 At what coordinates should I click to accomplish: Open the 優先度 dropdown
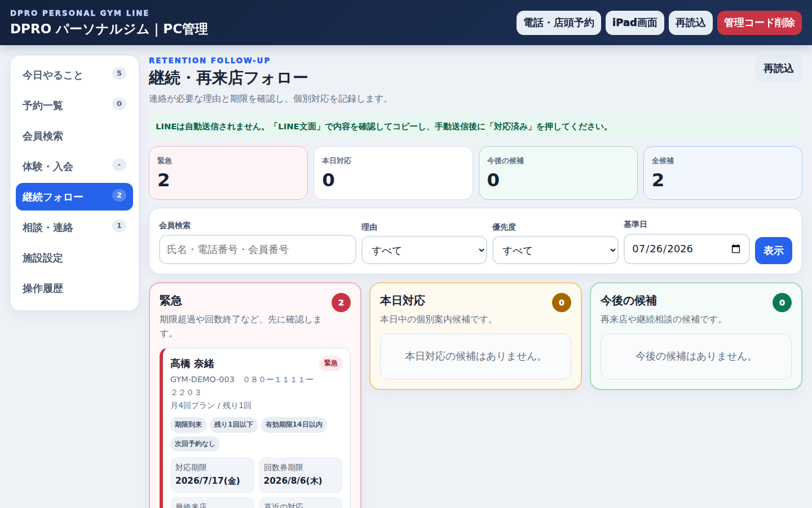tap(555, 250)
